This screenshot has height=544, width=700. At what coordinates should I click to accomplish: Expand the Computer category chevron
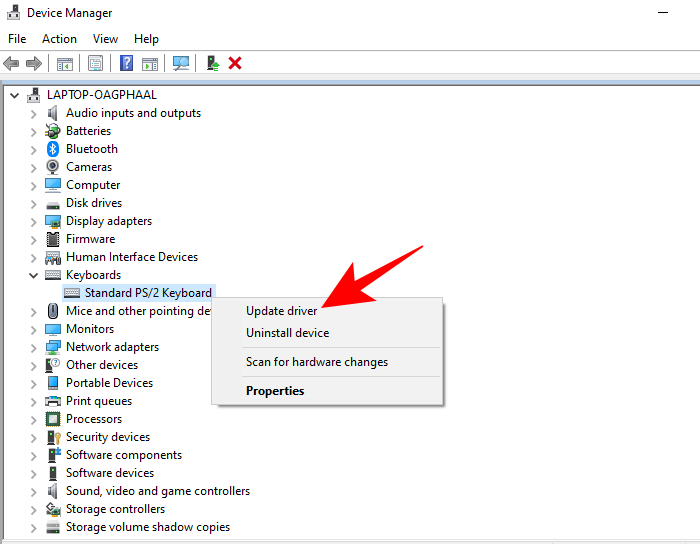(33, 186)
